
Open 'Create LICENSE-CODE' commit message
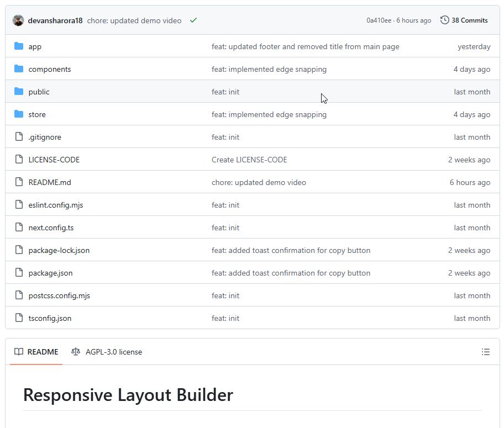tap(249, 160)
